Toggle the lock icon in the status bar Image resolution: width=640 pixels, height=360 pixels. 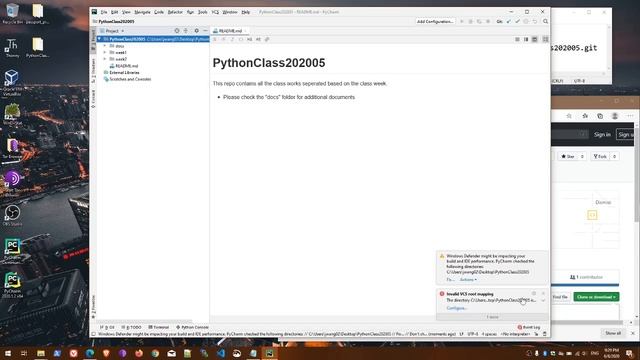536,334
